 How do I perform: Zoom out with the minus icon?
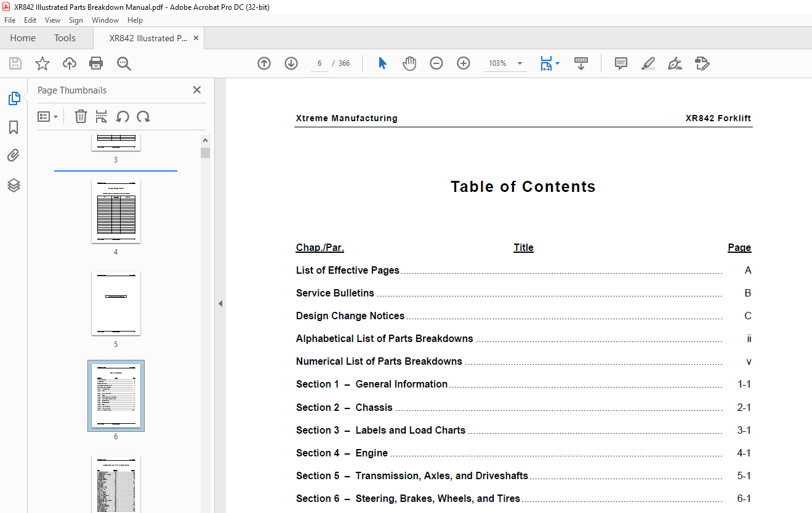tap(436, 63)
